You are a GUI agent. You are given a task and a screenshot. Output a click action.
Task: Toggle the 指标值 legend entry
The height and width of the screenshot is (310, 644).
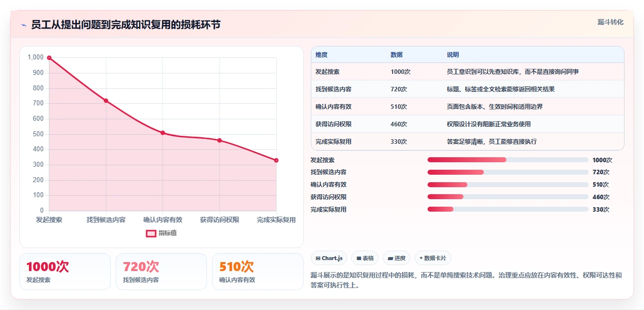click(161, 233)
